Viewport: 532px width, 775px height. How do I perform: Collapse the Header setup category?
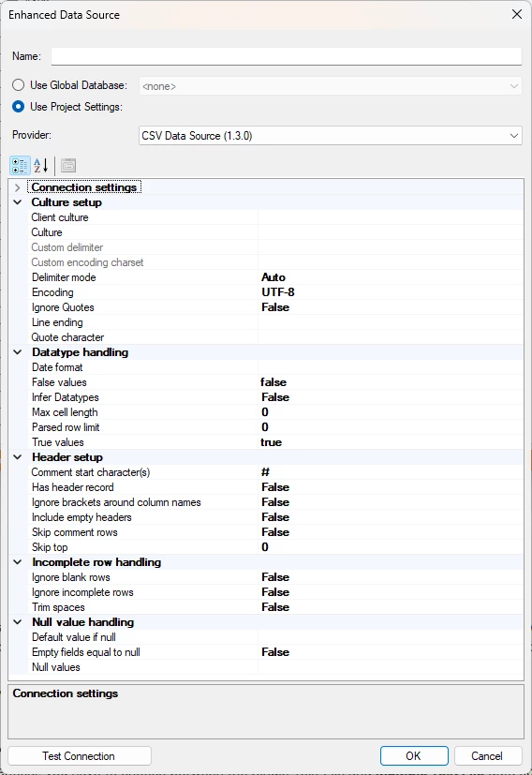(17, 457)
